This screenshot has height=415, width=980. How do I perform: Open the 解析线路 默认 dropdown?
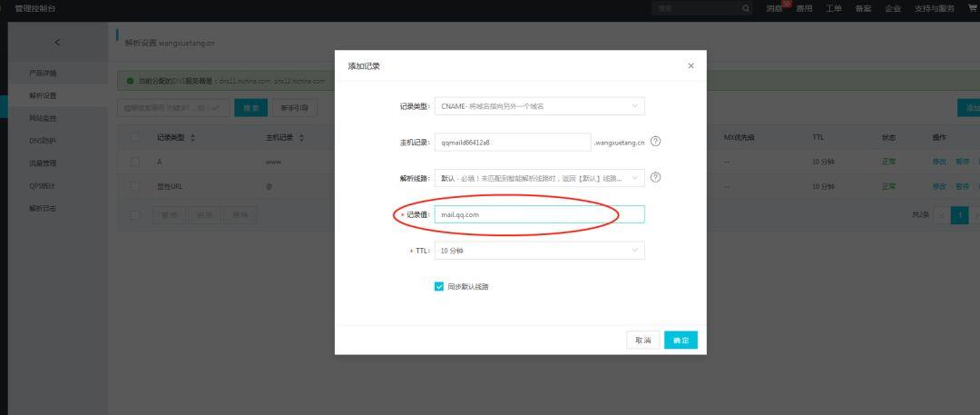(539, 178)
